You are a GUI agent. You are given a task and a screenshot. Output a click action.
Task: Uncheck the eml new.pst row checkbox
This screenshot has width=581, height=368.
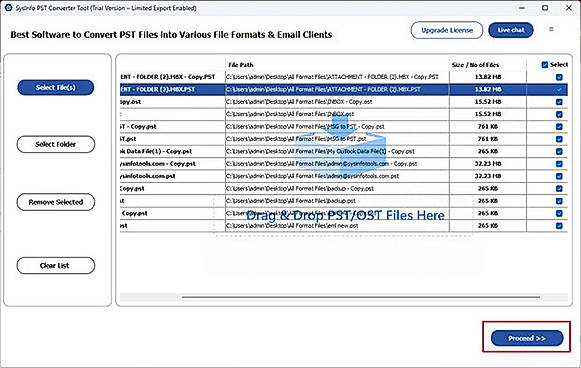coord(559,226)
